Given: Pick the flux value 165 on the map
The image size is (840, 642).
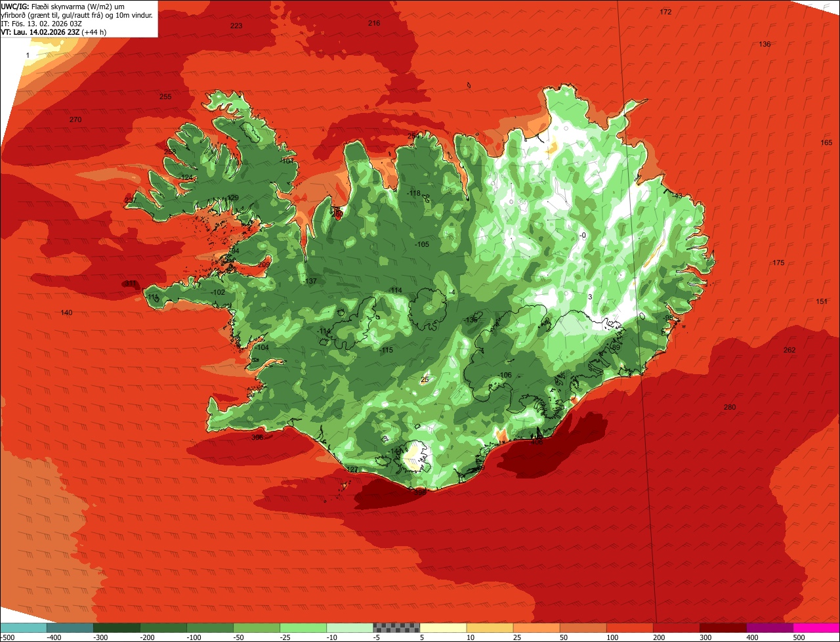Looking at the screenshot, I should 826,142.
